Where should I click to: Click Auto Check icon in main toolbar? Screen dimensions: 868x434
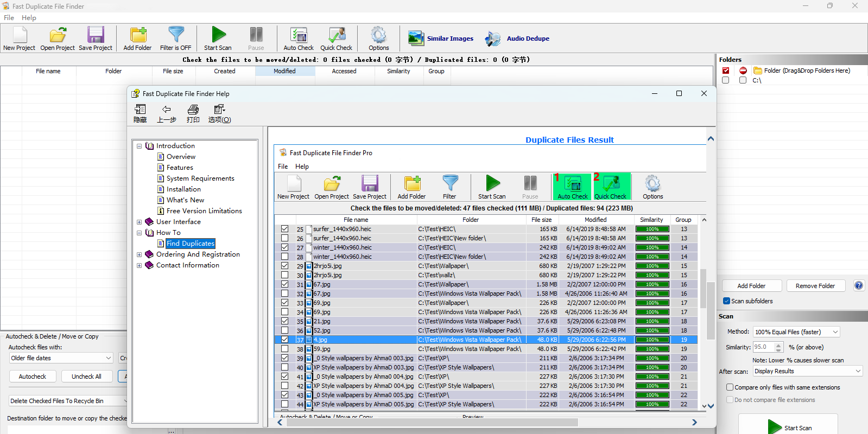[299, 35]
